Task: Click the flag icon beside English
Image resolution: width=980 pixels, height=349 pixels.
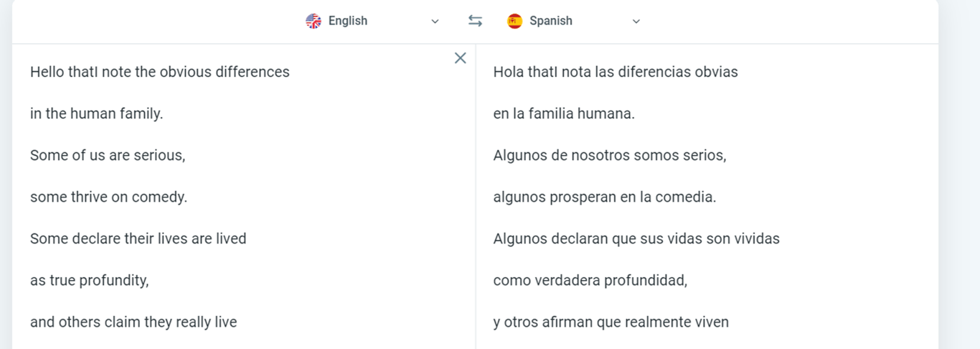Action: 314,21
